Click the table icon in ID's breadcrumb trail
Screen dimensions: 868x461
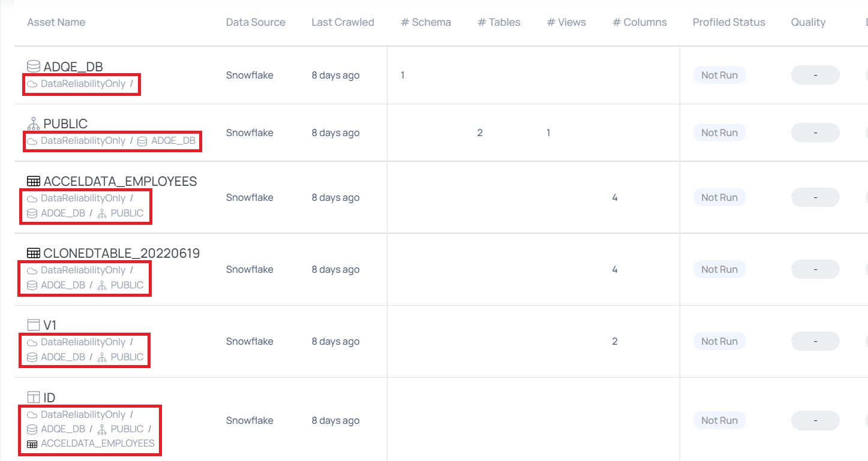point(31,443)
